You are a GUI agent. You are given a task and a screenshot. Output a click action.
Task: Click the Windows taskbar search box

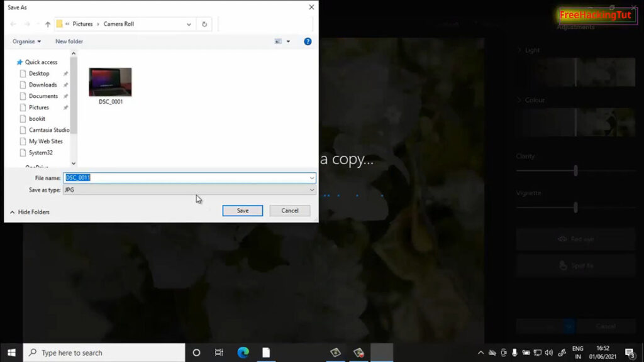[104, 353]
